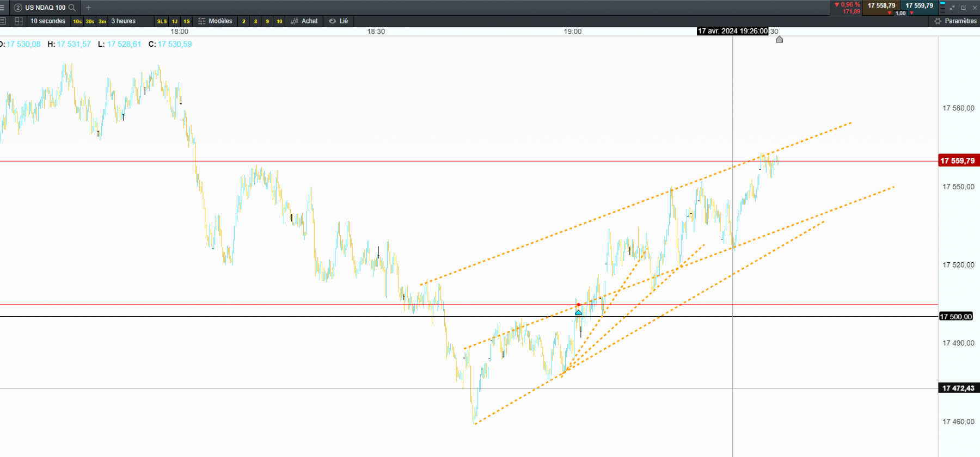Switch to the 30s timeframe shortcut
The height and width of the screenshot is (457, 980).
pos(90,21)
